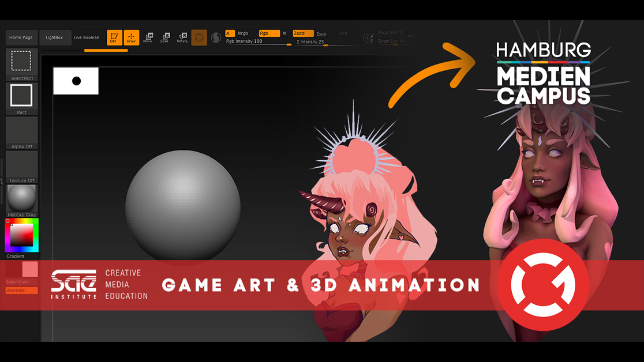Select the main pink color swatch
The image size is (644, 362).
tap(30, 269)
